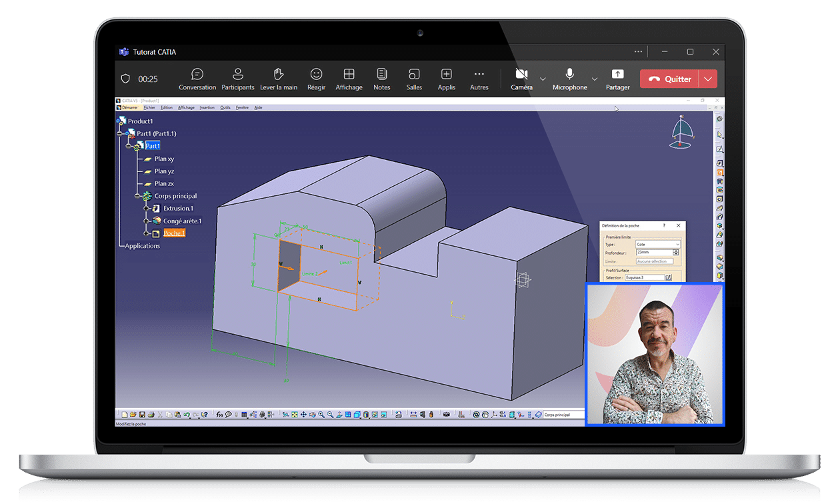Click the New document icon in CATIA toolbar
This screenshot has height=504, width=840.
click(124, 415)
